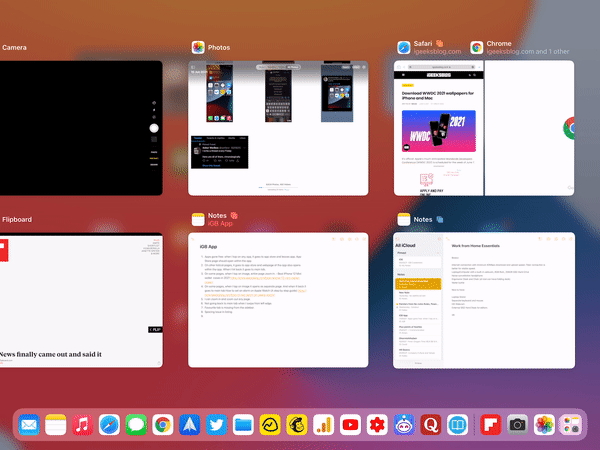The height and width of the screenshot is (450, 600).
Task: Open the Files app in dock
Action: pyautogui.click(x=243, y=425)
